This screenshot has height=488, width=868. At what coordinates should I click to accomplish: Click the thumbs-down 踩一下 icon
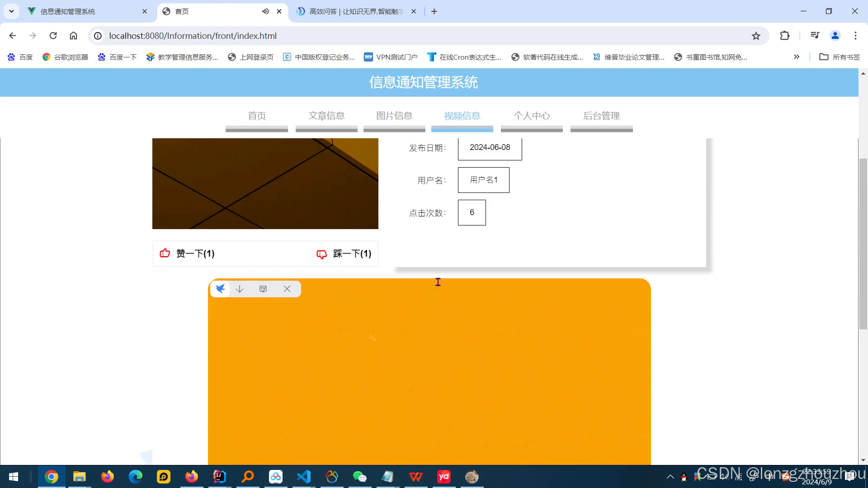[x=321, y=254]
